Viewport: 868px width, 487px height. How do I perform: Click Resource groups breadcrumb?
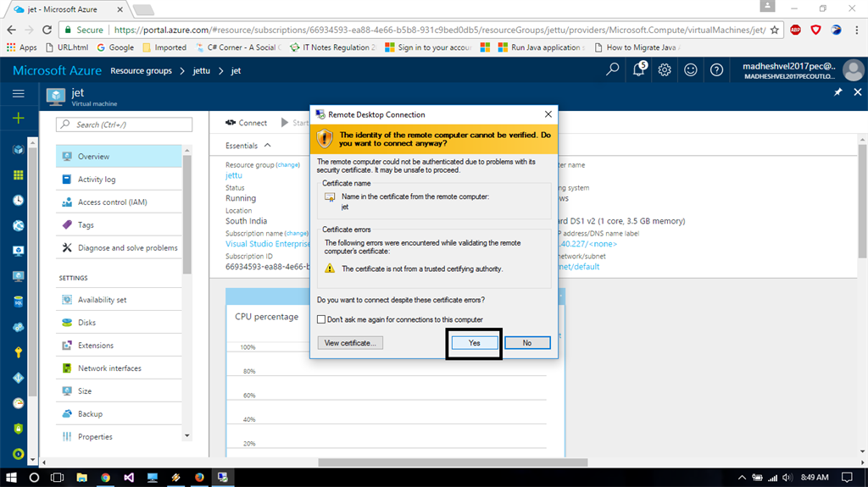[x=142, y=71]
